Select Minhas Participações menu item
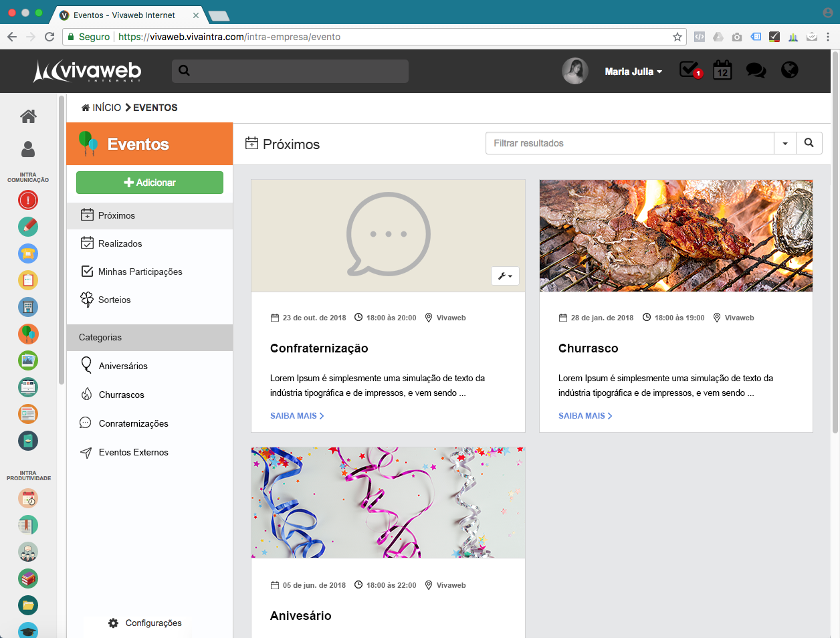Viewport: 840px width, 638px height. coord(140,272)
